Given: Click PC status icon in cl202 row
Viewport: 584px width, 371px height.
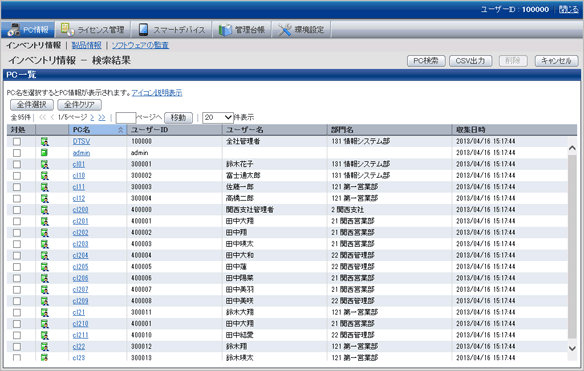Looking at the screenshot, I should click(45, 233).
